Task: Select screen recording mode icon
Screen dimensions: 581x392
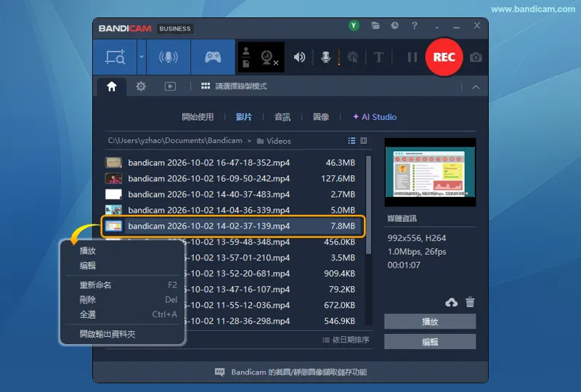Action: (115, 57)
